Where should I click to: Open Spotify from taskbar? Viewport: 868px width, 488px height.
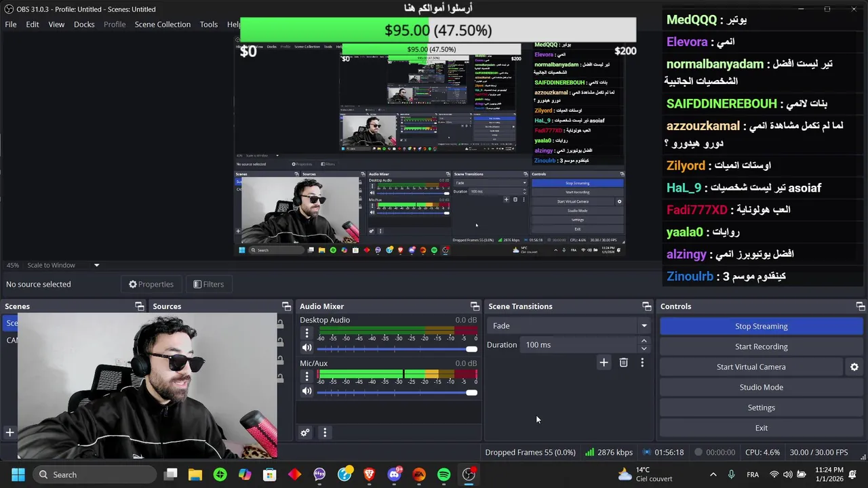pos(443,474)
